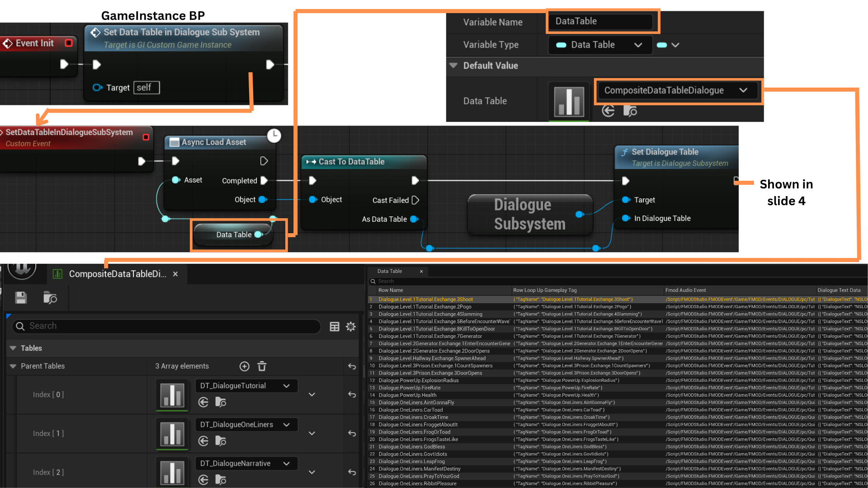The width and height of the screenshot is (868, 488).
Task: Click browse to asset icon beside save
Action: point(50,298)
